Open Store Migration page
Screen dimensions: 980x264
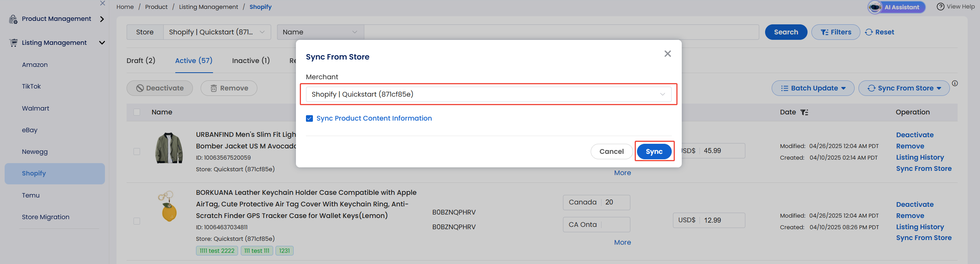46,217
